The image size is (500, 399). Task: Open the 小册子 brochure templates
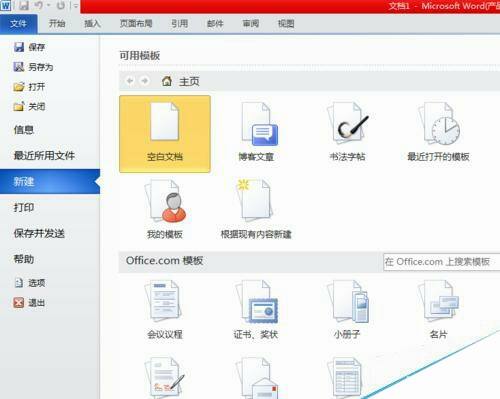point(347,310)
